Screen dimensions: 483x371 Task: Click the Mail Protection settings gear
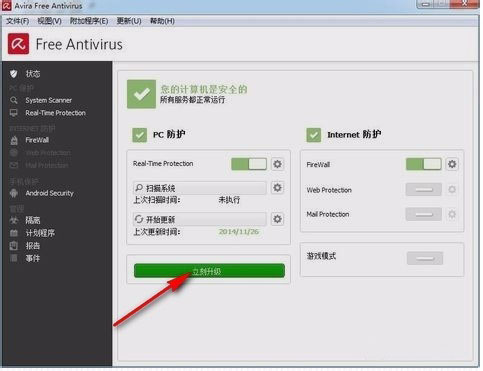pyautogui.click(x=452, y=214)
